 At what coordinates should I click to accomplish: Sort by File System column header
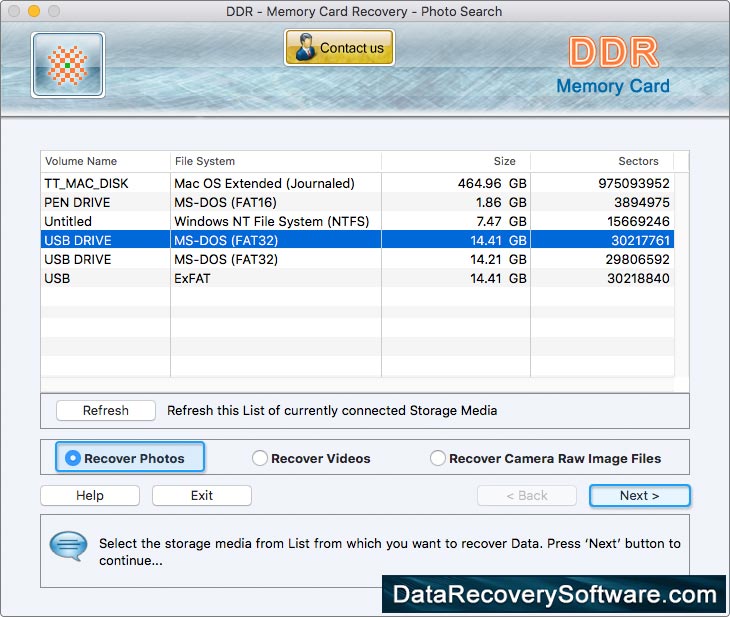coord(276,161)
